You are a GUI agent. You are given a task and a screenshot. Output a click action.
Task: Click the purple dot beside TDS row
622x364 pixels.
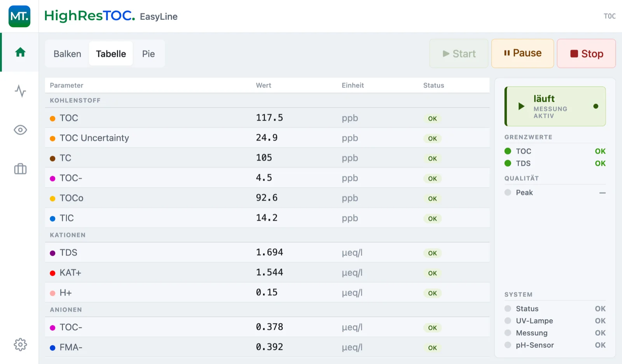pyautogui.click(x=52, y=253)
